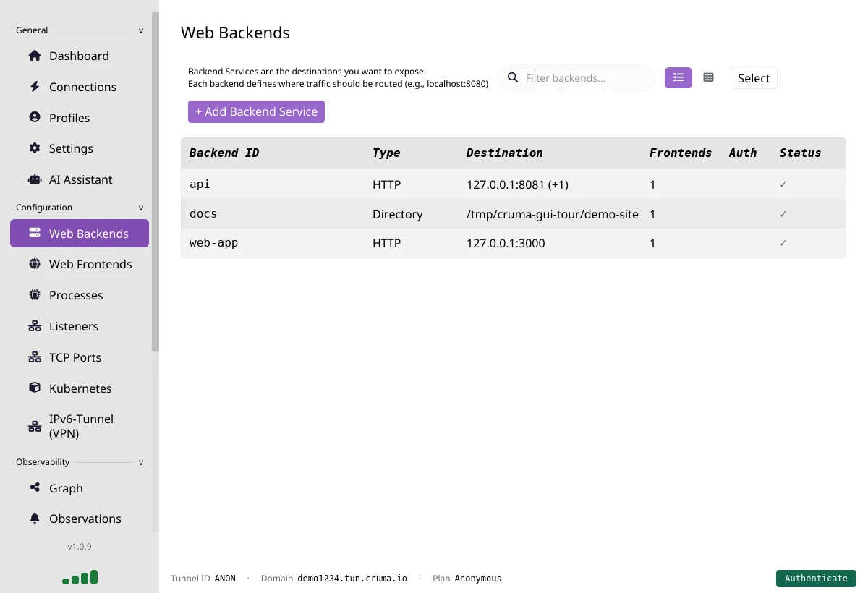Click the magnifier icon in the filter box

(x=513, y=77)
